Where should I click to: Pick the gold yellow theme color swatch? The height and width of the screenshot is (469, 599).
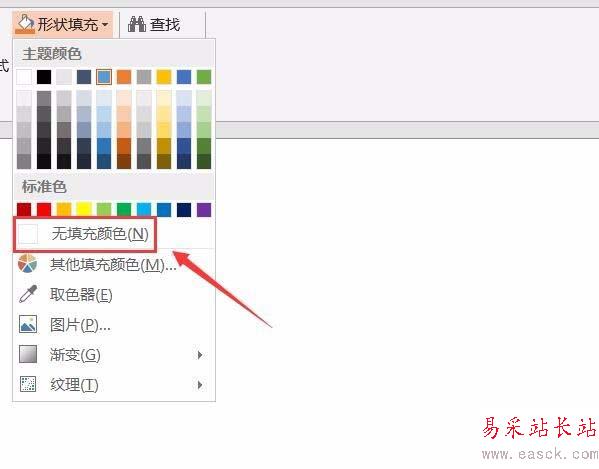(x=164, y=77)
